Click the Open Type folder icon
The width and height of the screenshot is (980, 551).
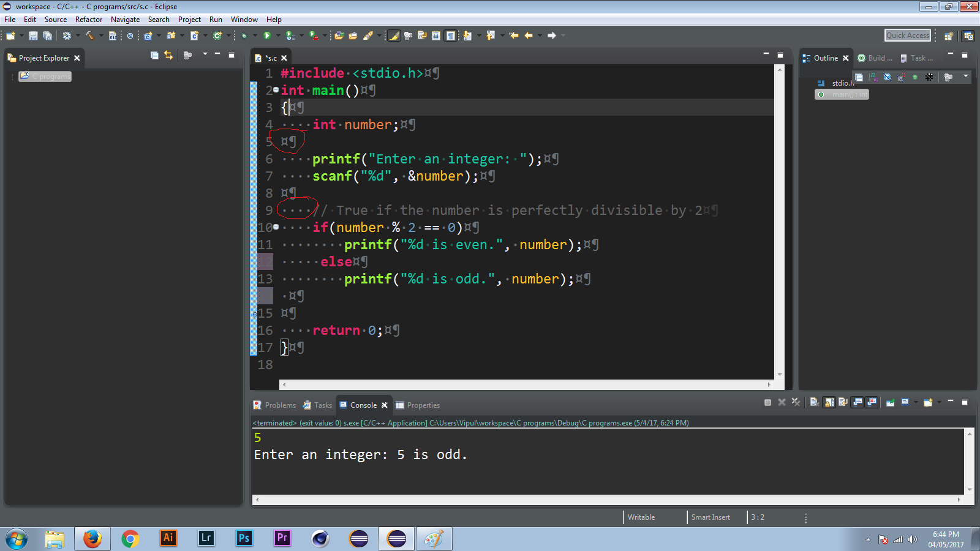click(x=339, y=36)
